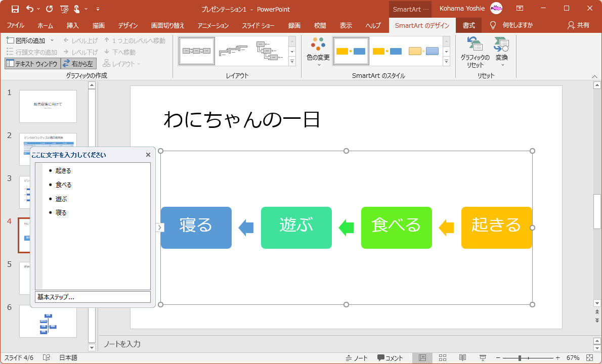Click 図形の追加 add shape button

pyautogui.click(x=26, y=40)
